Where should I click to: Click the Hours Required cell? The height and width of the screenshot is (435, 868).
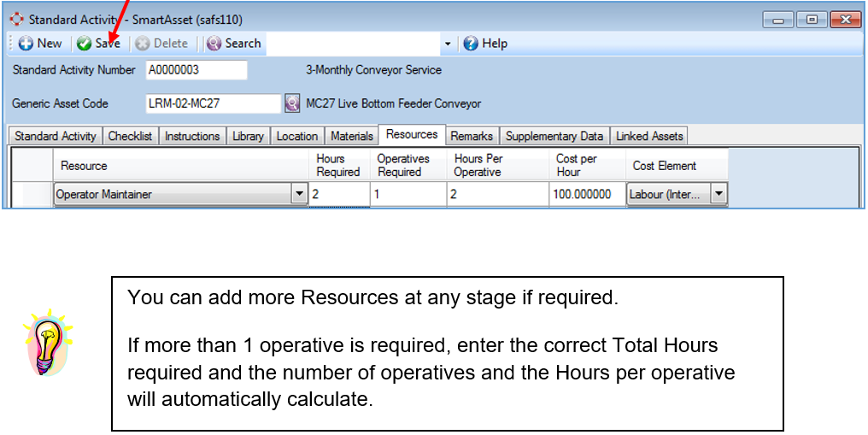pos(339,194)
